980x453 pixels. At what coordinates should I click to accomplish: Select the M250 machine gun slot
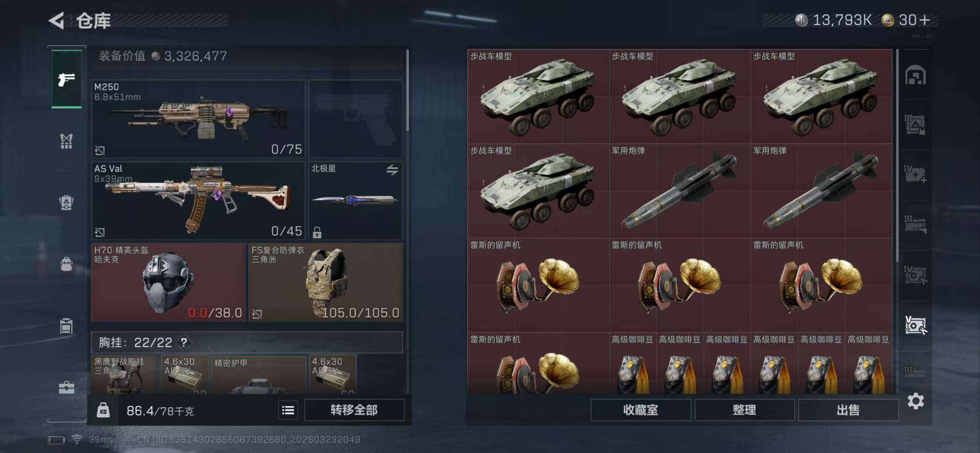[198, 118]
